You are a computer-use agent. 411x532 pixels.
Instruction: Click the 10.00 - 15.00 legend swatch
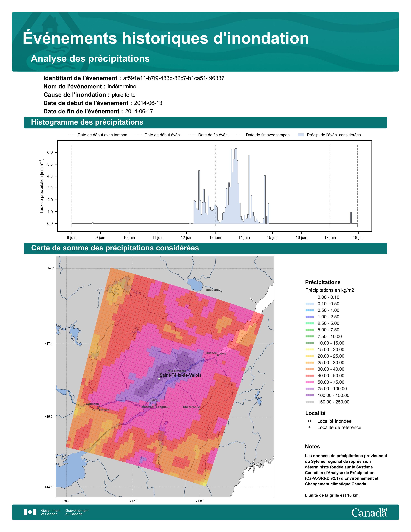click(x=310, y=343)
